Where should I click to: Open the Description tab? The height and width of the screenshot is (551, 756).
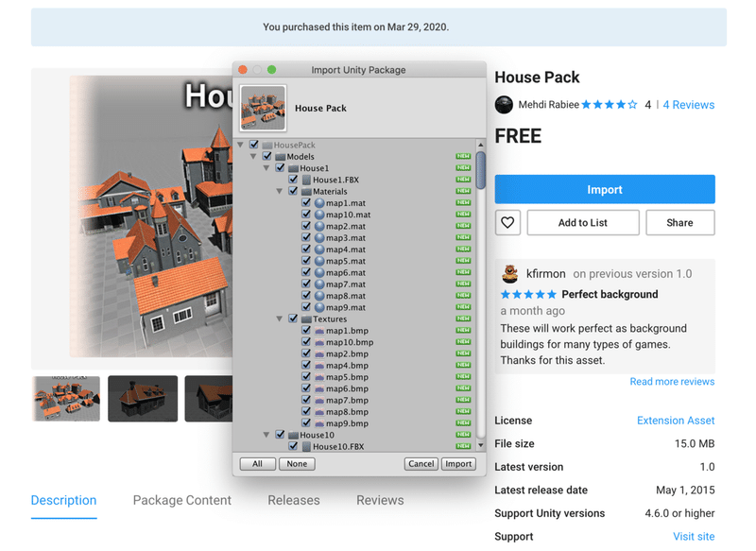click(x=63, y=500)
